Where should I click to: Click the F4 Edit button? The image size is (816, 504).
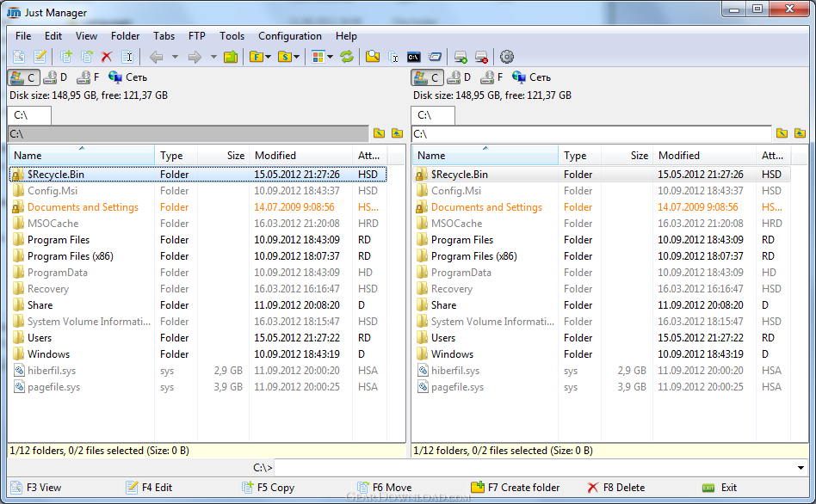[150, 488]
